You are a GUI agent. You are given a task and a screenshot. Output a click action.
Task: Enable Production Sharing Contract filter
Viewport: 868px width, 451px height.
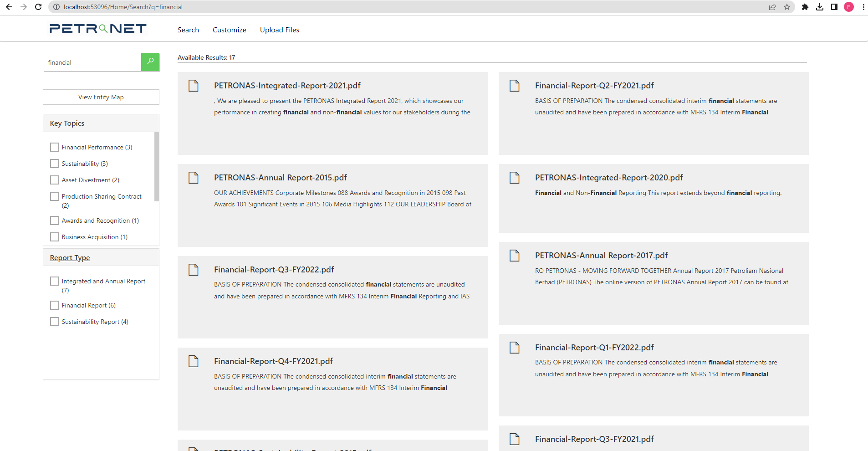click(55, 196)
